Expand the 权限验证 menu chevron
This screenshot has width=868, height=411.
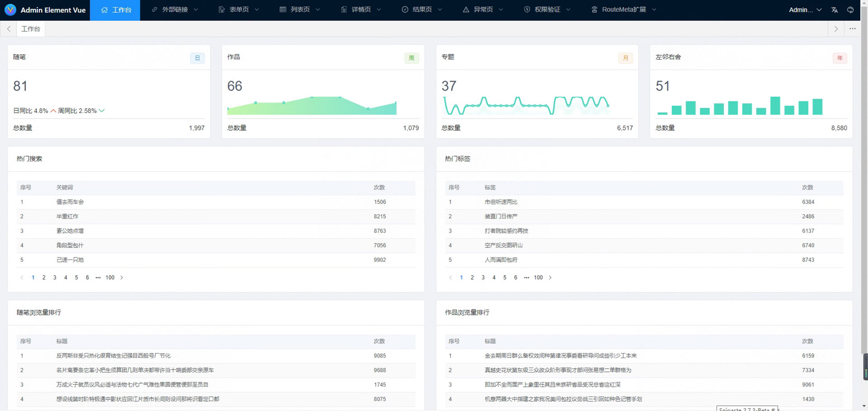(x=568, y=9)
